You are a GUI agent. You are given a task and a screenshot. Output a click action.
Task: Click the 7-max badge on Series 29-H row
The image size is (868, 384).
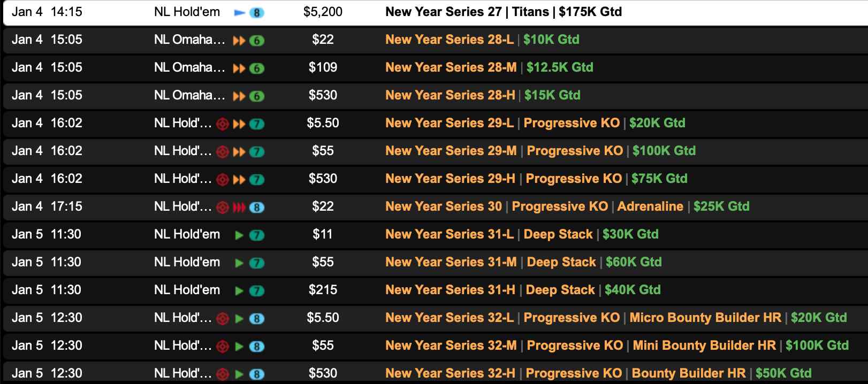point(257,180)
